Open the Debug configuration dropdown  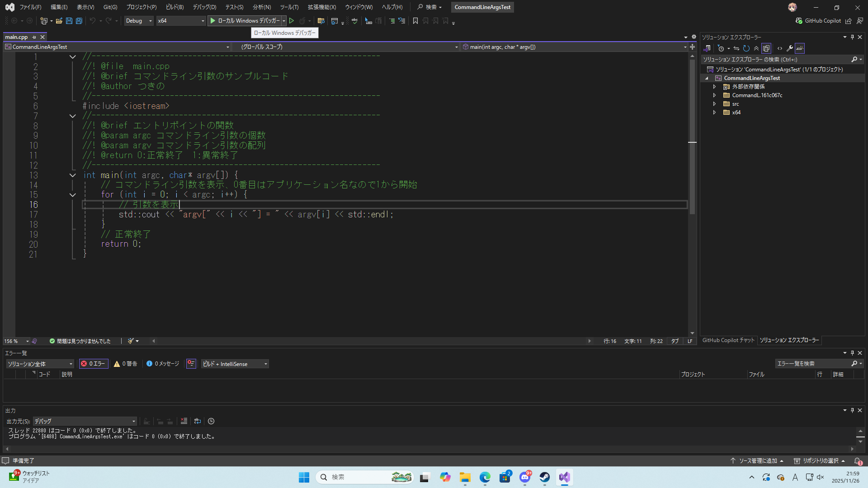click(139, 21)
